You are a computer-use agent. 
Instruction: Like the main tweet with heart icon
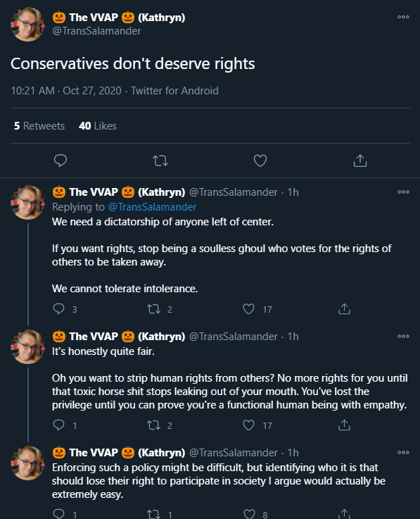(x=260, y=161)
